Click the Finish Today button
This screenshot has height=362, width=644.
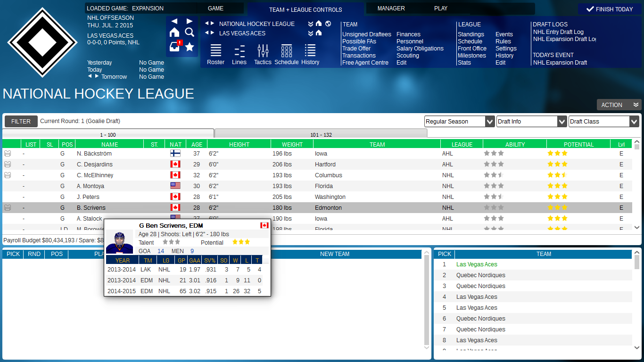(x=610, y=9)
